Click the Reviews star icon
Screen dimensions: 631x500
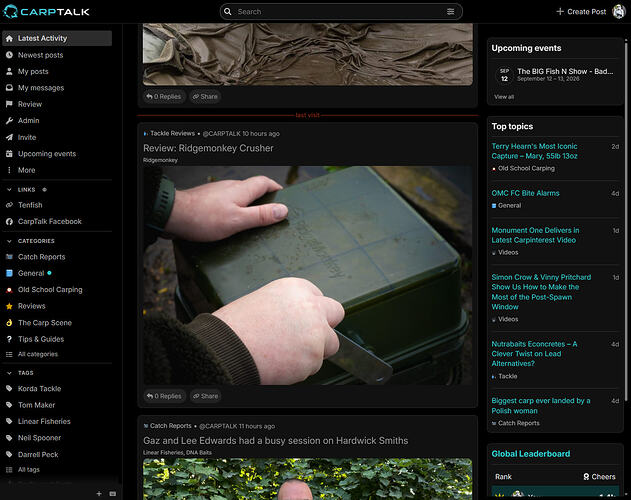(x=9, y=306)
